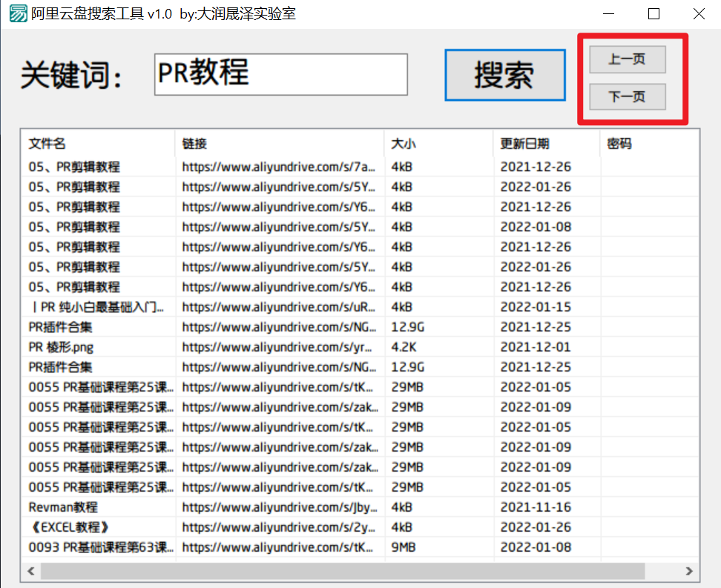The width and height of the screenshot is (721, 588).
Task: Click the 搜索 search button
Action: click(x=505, y=75)
